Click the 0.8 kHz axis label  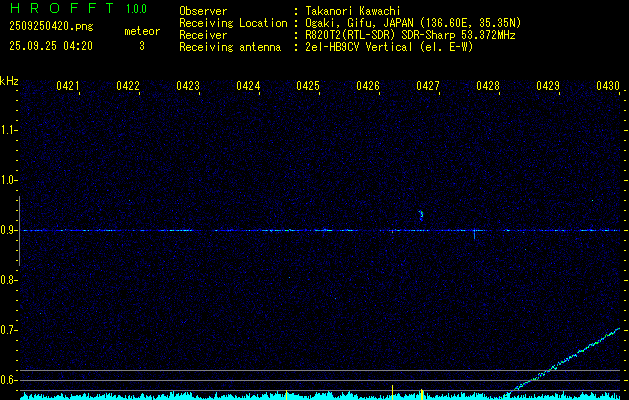pyautogui.click(x=8, y=280)
